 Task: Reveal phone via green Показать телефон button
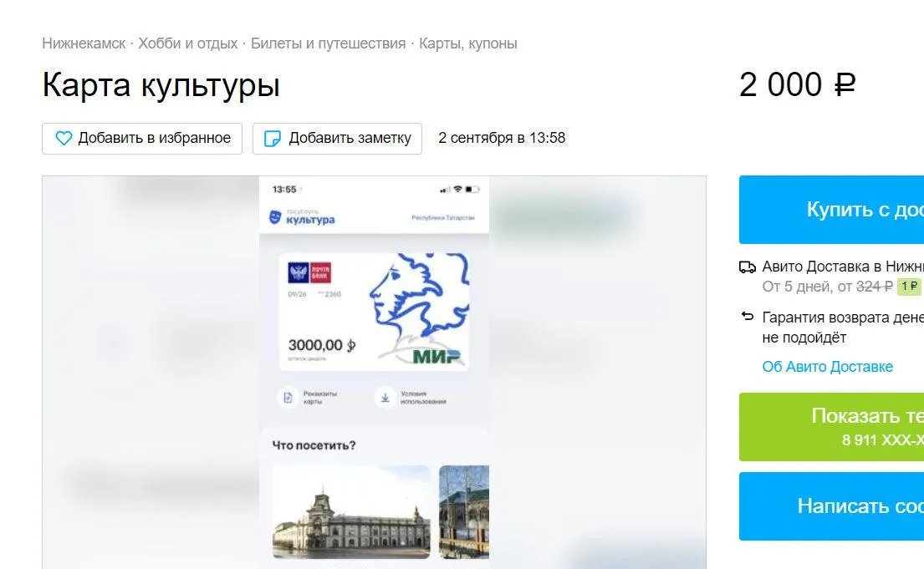pyautogui.click(x=831, y=427)
